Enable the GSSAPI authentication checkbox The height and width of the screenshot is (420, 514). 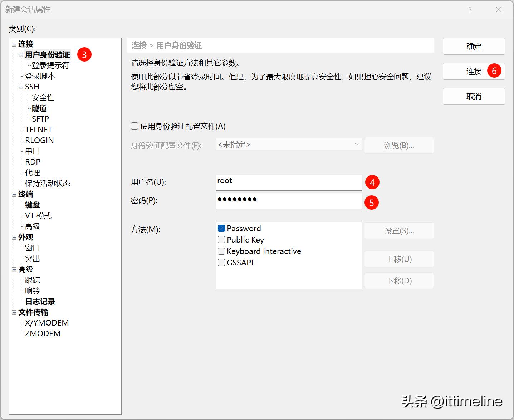(x=221, y=263)
